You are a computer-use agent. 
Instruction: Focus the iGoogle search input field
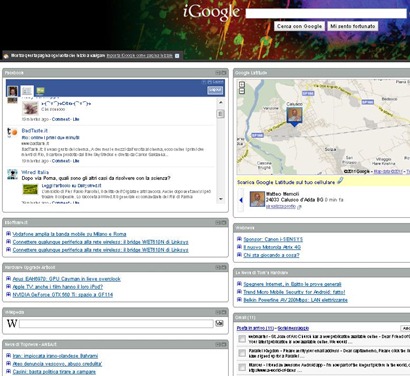point(326,13)
